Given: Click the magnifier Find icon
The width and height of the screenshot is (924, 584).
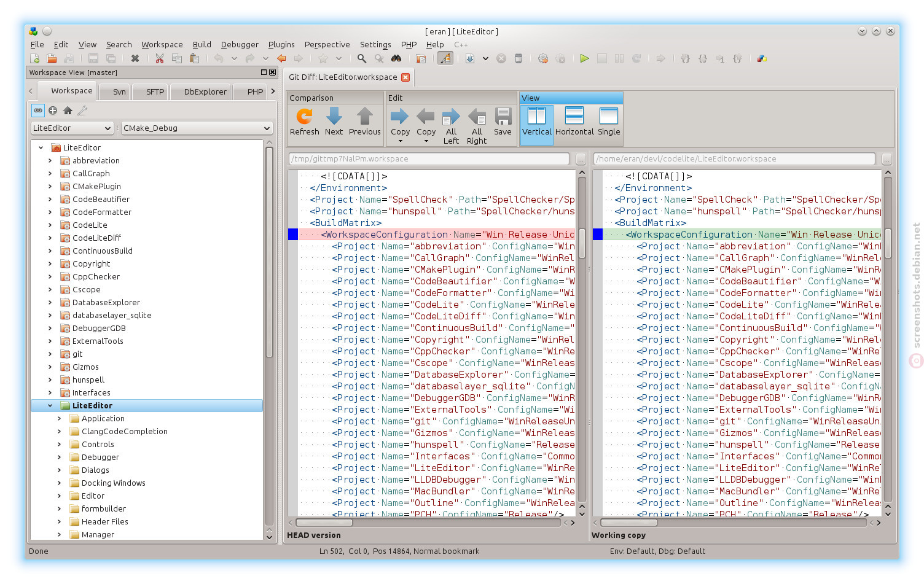Looking at the screenshot, I should [x=362, y=59].
